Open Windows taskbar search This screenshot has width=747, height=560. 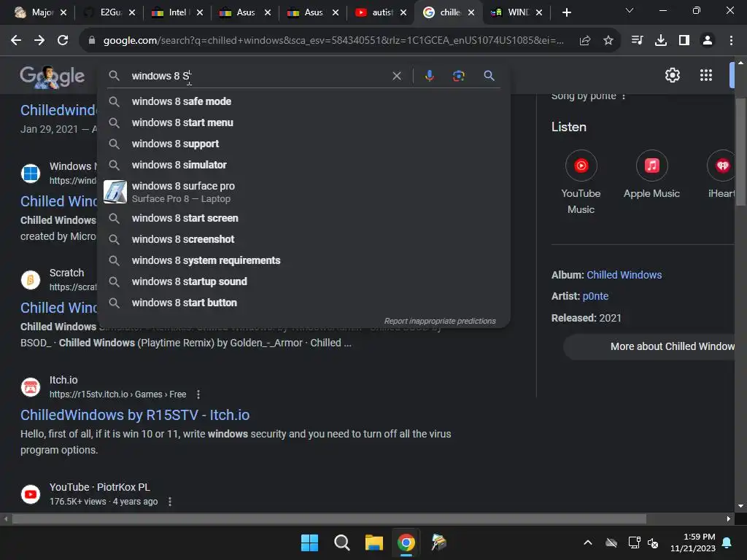coord(341,542)
